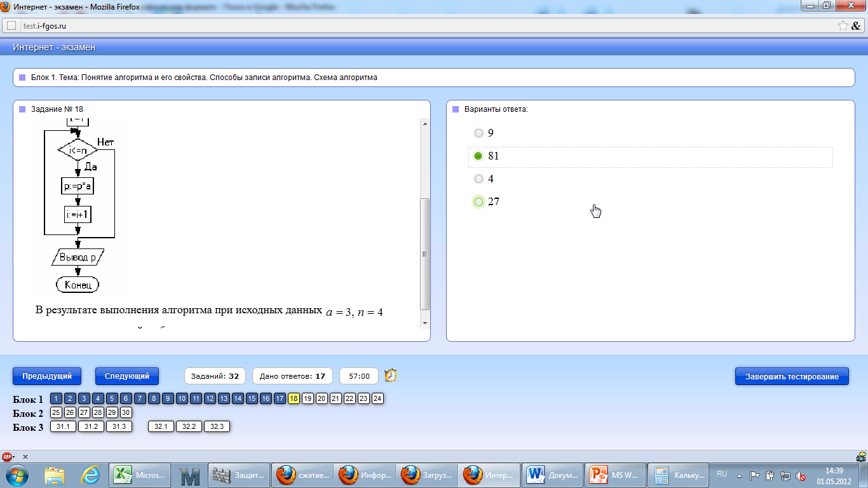Click scroll down arrow of task panel
Screen dimensions: 868x488
[425, 323]
